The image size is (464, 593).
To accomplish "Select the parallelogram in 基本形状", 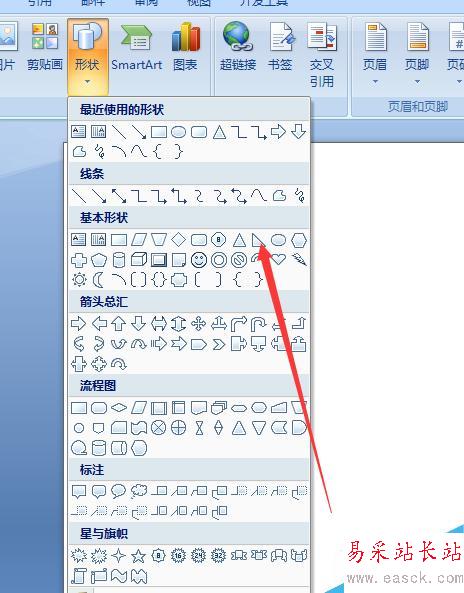I will 139,240.
